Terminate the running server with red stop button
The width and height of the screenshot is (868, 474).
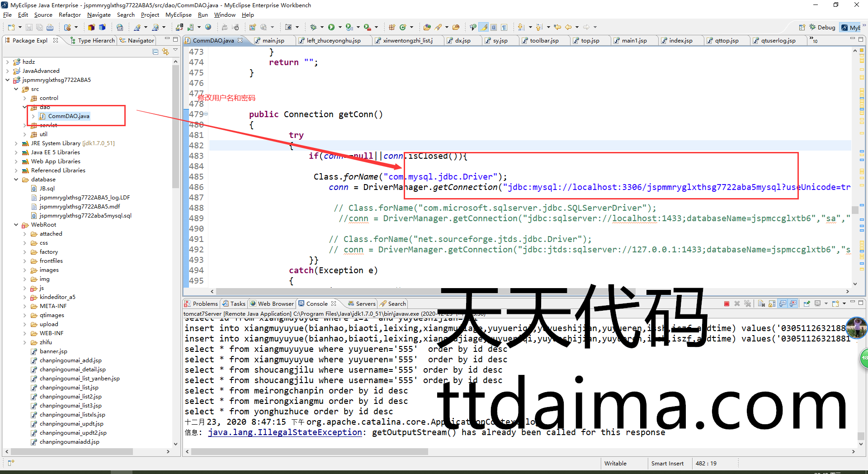pos(726,303)
